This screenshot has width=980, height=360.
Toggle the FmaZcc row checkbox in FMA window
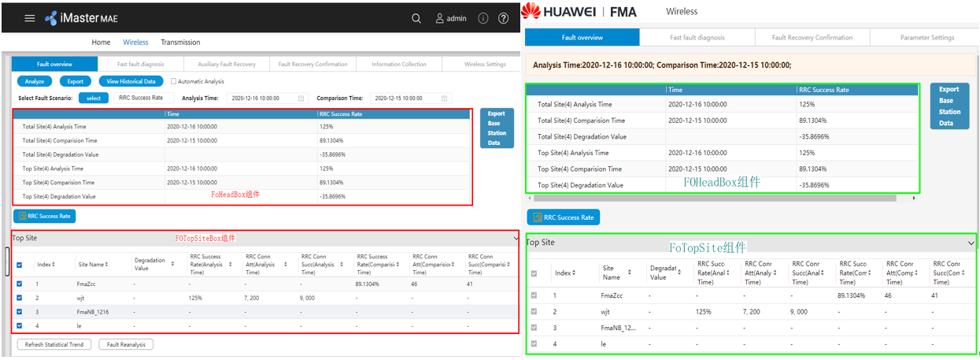(534, 295)
